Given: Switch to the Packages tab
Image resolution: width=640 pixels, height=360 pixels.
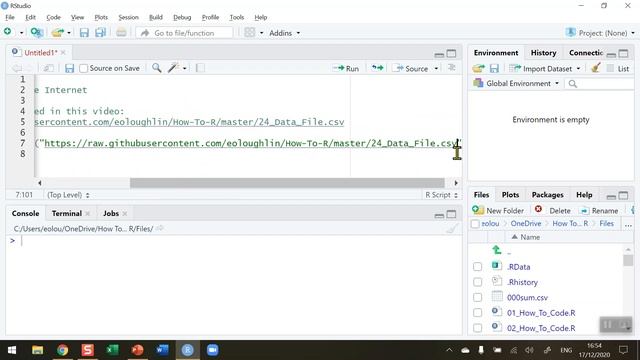Looking at the screenshot, I should pyautogui.click(x=547, y=195).
